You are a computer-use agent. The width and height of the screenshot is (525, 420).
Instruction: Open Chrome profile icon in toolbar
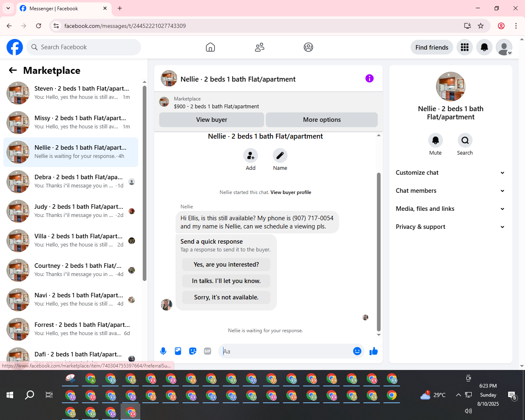[x=501, y=26]
